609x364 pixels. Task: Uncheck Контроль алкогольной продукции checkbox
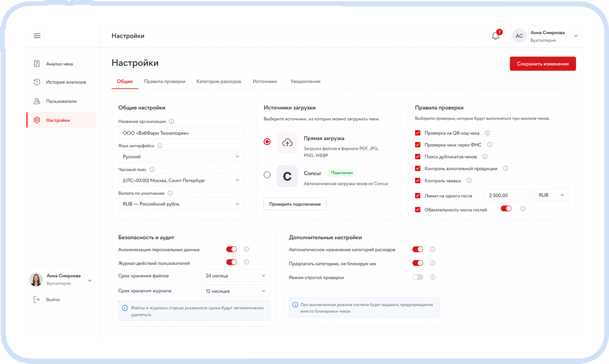click(418, 168)
